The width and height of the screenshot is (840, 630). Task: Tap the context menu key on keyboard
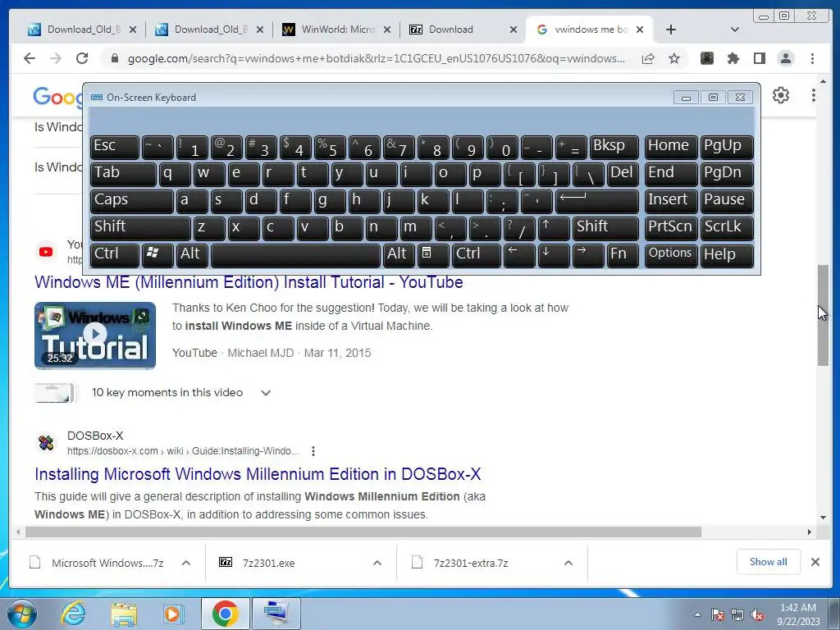[x=433, y=256]
